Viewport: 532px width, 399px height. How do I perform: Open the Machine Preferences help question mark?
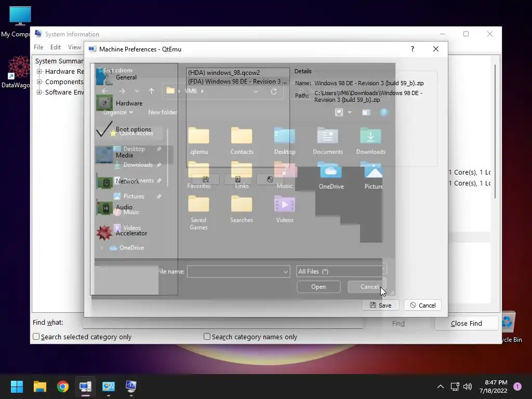coord(412,49)
